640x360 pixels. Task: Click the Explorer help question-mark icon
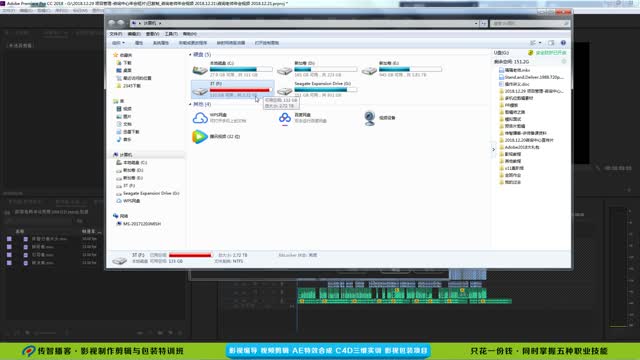pos(563,43)
